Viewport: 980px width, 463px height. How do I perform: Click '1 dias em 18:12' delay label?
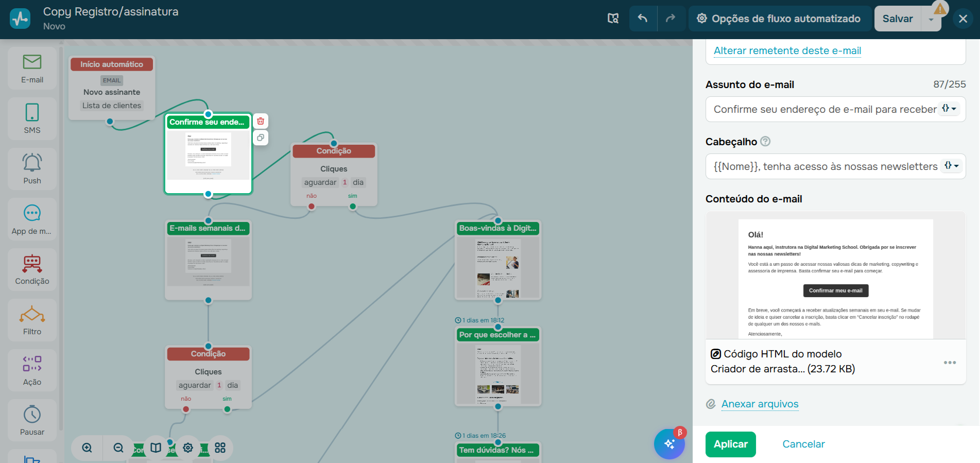coord(479,320)
